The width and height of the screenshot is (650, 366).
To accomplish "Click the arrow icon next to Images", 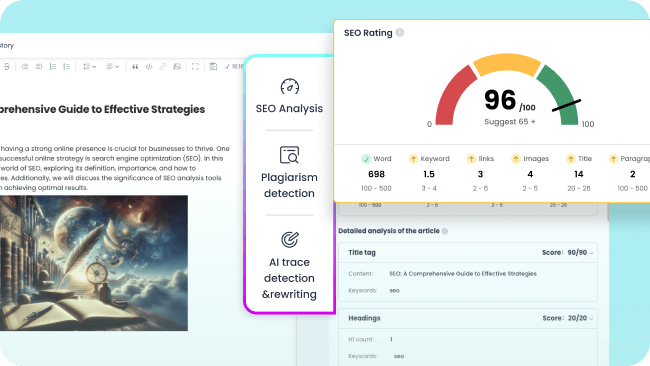I will click(x=516, y=159).
